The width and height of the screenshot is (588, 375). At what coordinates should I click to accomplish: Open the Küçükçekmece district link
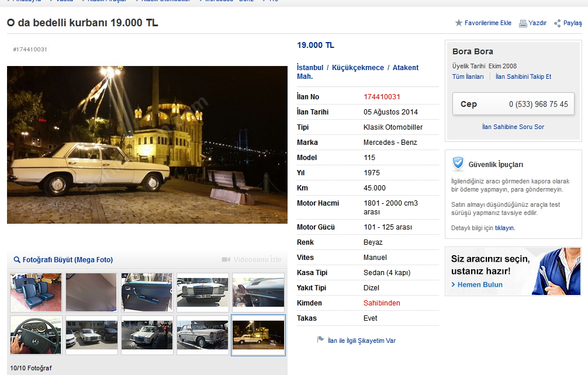coord(358,67)
